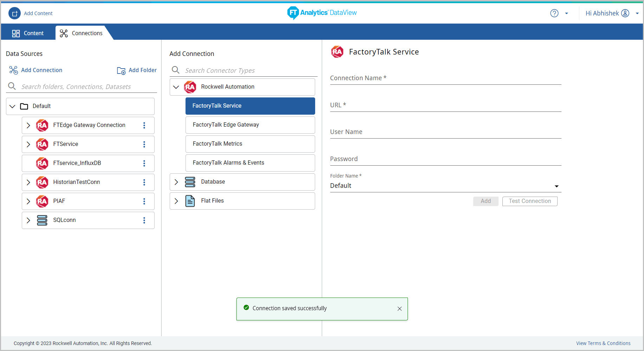The height and width of the screenshot is (351, 644).
Task: Select the FTEdge Gateway Connection RA icon
Action: point(42,125)
